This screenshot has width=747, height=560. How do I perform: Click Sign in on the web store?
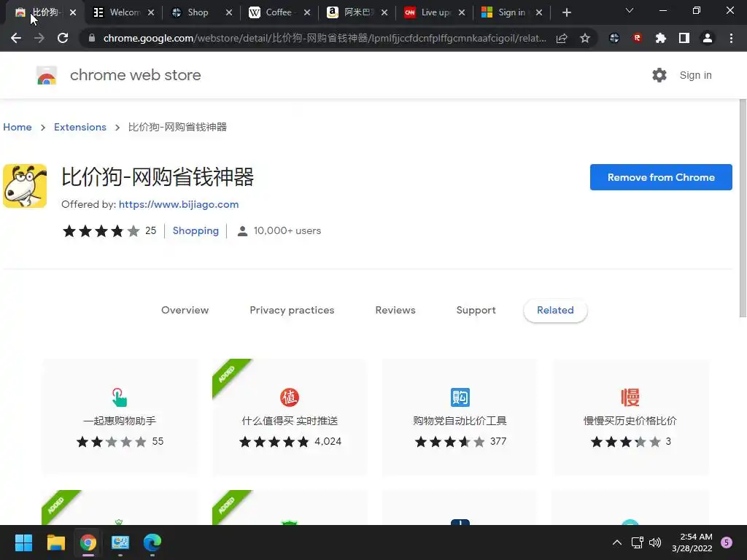click(x=695, y=75)
